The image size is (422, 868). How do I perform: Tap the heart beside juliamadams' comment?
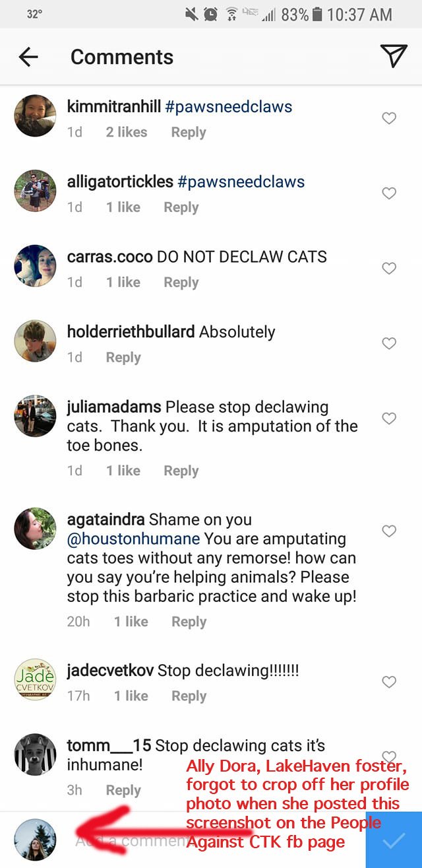point(389,418)
